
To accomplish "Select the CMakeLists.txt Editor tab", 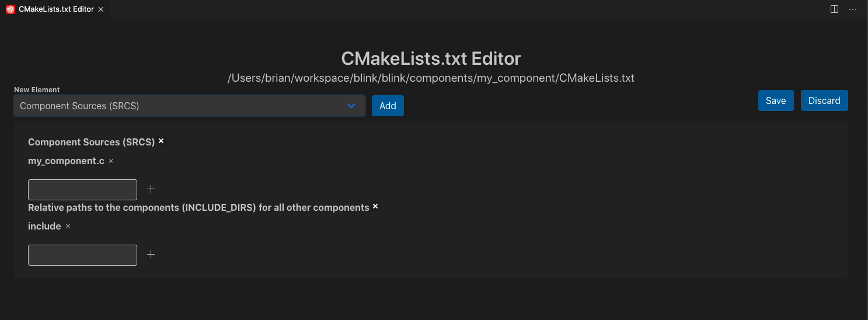I will click(56, 9).
